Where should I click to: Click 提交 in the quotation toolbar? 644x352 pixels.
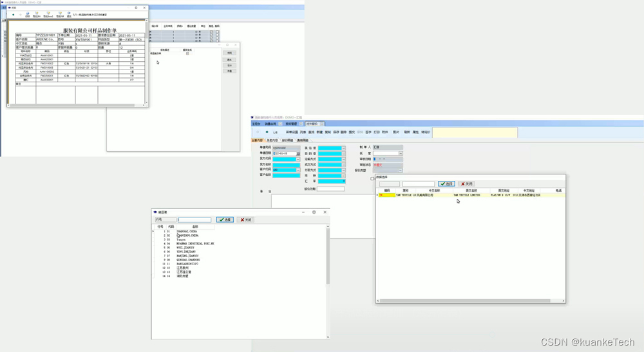coord(352,132)
